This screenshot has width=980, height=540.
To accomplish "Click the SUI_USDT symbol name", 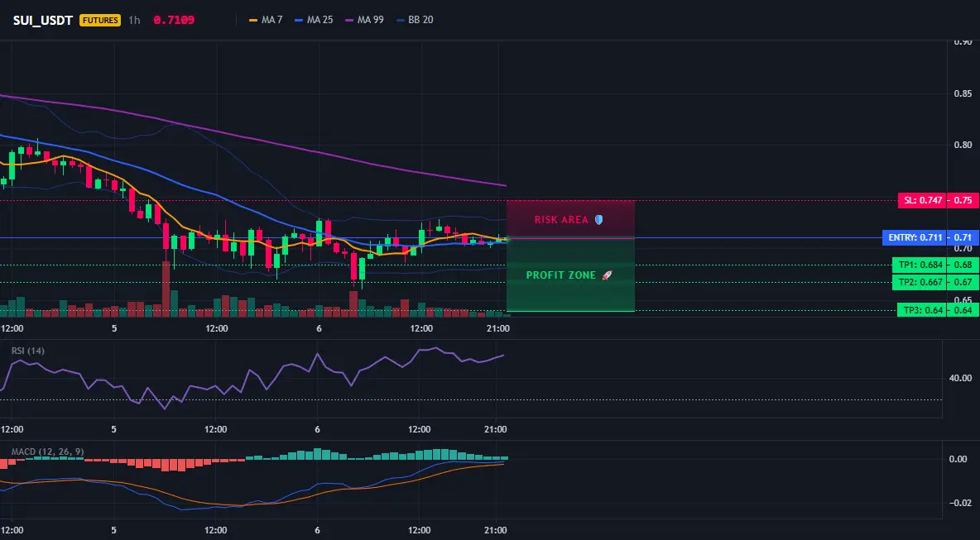I will (43, 20).
